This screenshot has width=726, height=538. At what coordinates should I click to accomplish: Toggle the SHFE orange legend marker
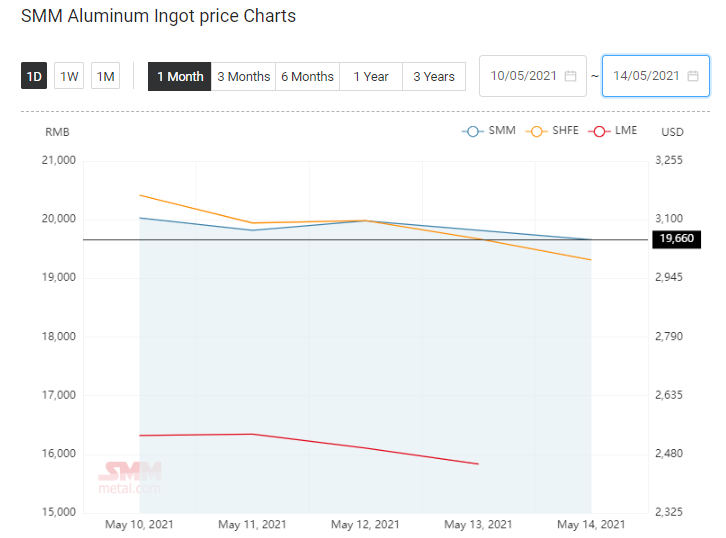coord(537,131)
